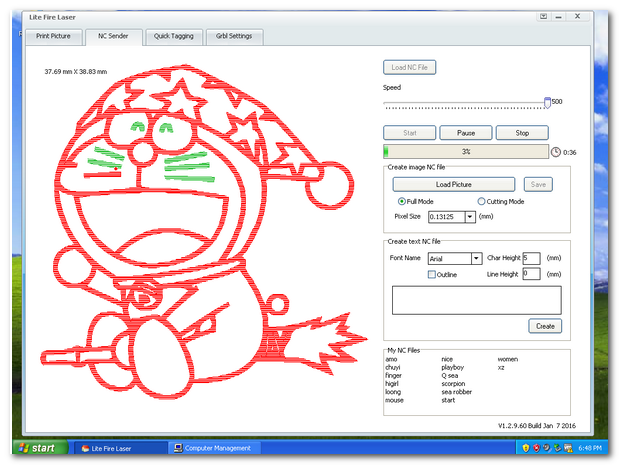Select the start NC file
The width and height of the screenshot is (619, 465).
click(x=448, y=400)
